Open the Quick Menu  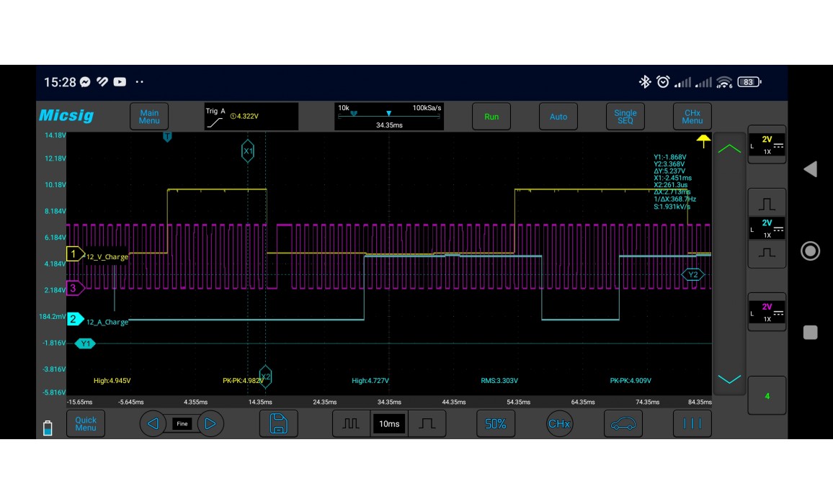tap(86, 423)
